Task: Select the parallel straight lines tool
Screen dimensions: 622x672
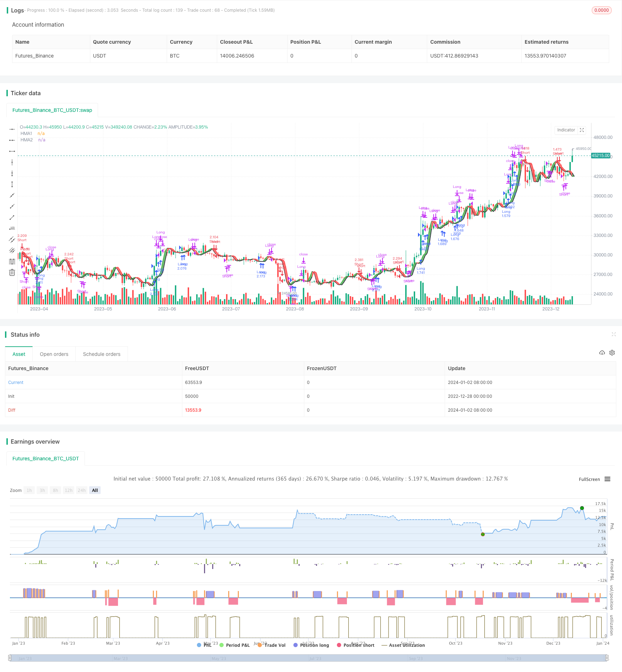Action: coord(12,250)
